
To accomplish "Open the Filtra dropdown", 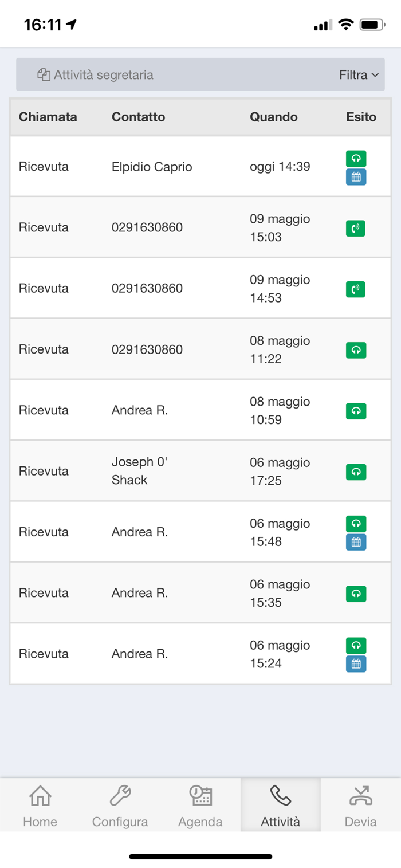I will (x=359, y=74).
